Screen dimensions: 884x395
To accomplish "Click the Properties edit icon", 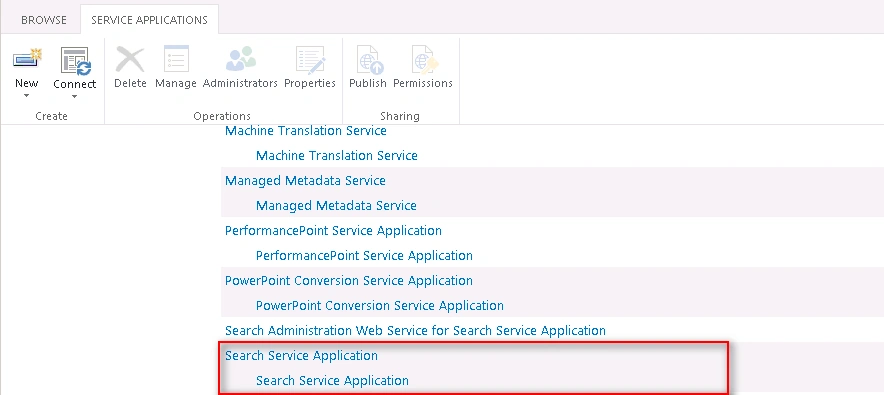I will point(310,59).
